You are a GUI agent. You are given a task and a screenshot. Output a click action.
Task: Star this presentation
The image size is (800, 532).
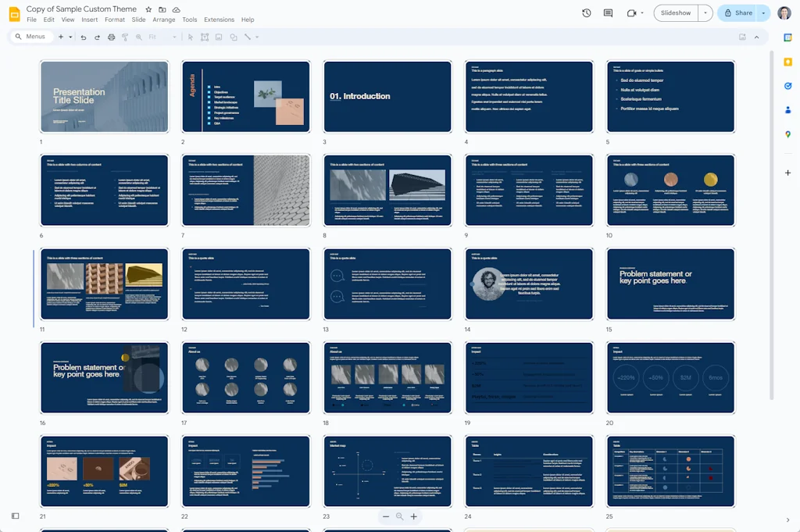point(148,9)
